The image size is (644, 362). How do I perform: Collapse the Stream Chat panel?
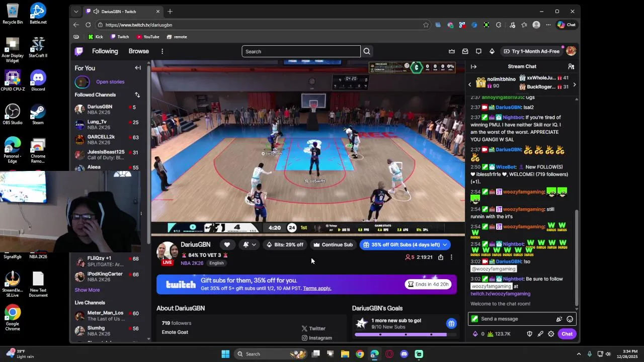coord(473,66)
